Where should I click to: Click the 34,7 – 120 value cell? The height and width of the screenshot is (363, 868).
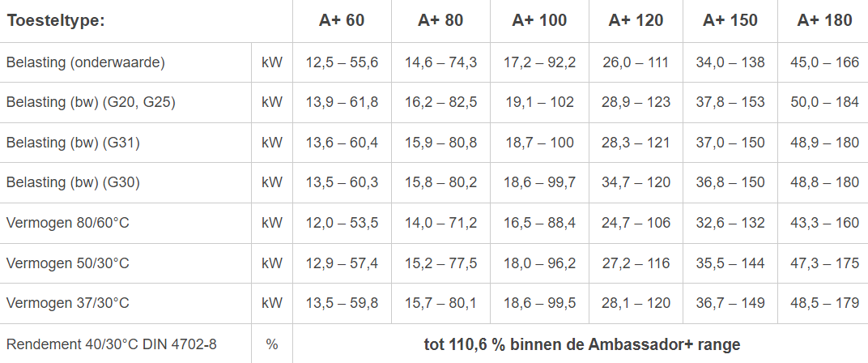point(636,183)
